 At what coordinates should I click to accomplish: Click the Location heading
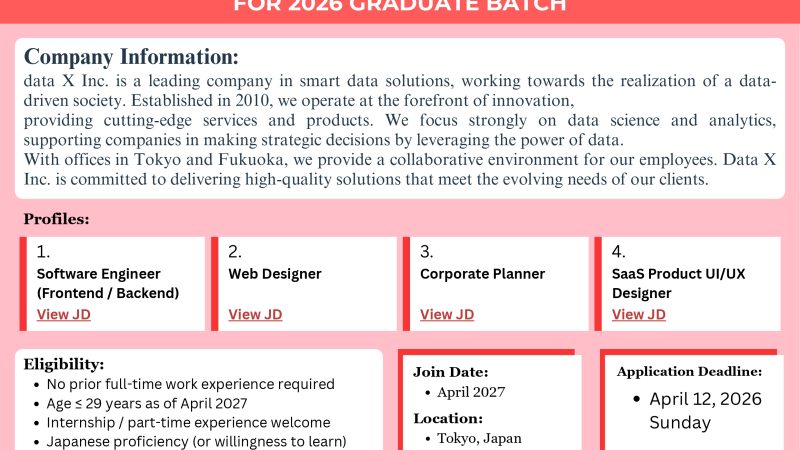click(x=448, y=418)
